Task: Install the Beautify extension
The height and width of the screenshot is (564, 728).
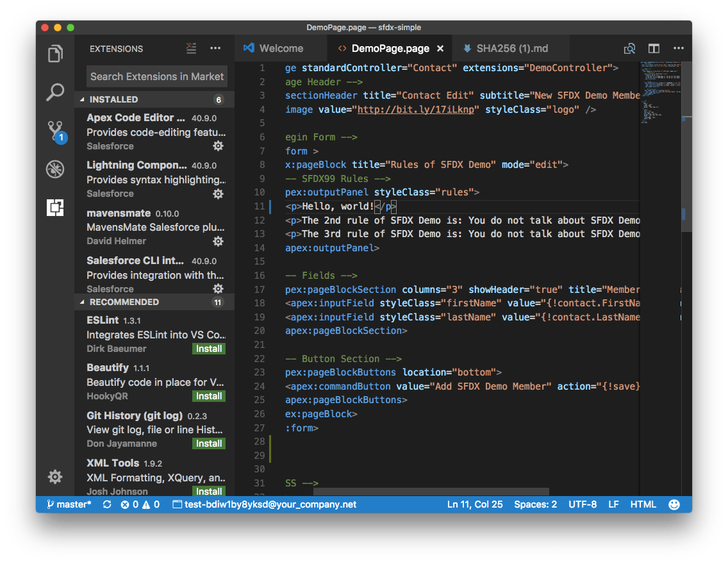Action: point(209,396)
